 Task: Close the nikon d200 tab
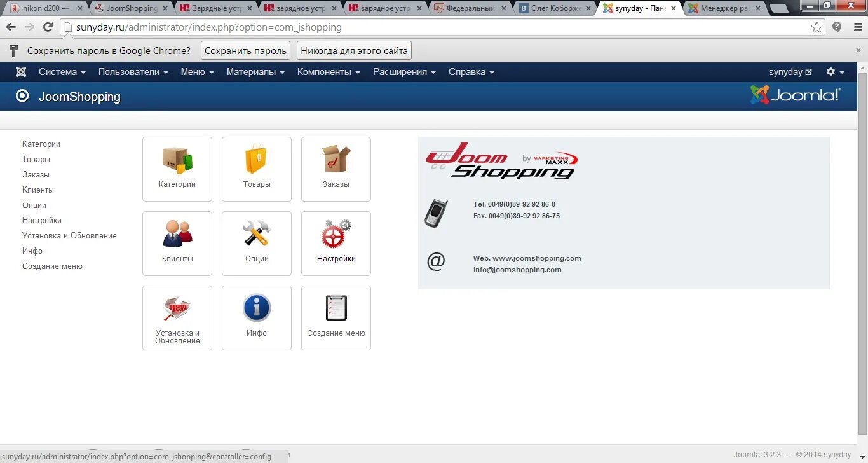[79, 8]
